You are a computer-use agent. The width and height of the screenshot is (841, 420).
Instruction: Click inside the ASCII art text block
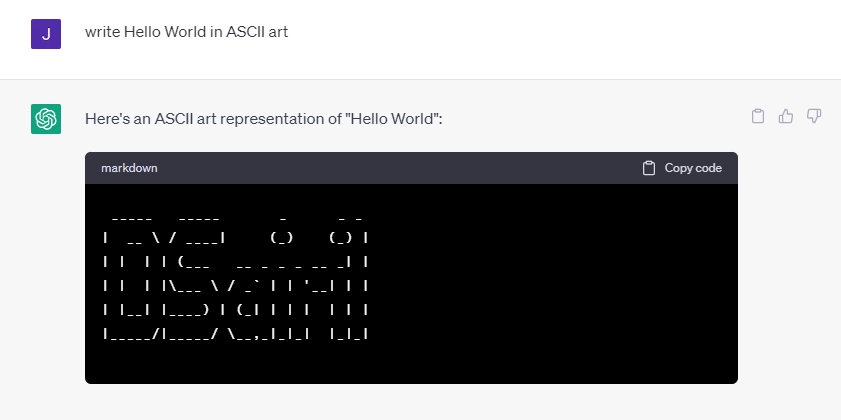[235, 276]
